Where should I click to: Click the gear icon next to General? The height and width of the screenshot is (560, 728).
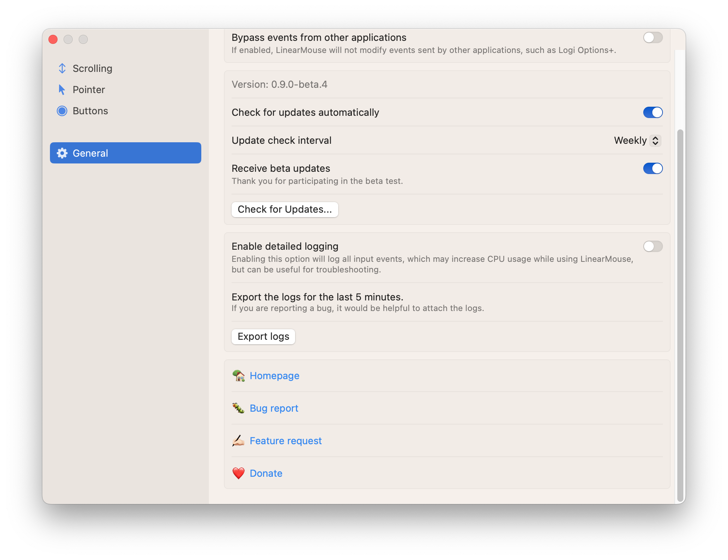tap(62, 153)
